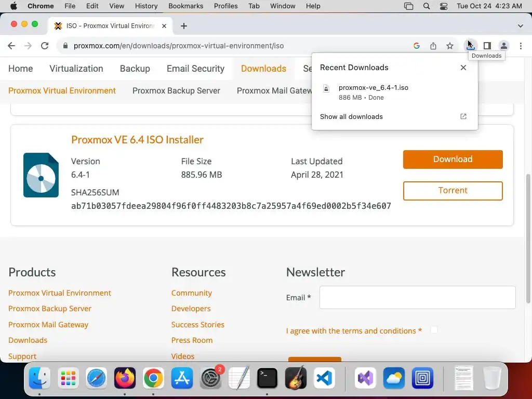This screenshot has height=399, width=532.
Task: Click the orange Download button
Action: (453, 159)
